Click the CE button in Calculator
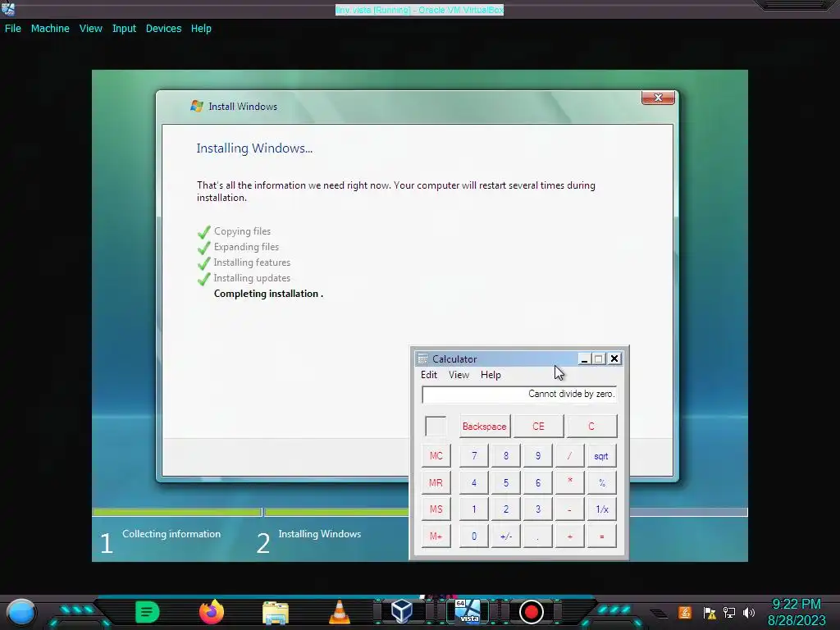840x630 pixels. pyautogui.click(x=538, y=427)
